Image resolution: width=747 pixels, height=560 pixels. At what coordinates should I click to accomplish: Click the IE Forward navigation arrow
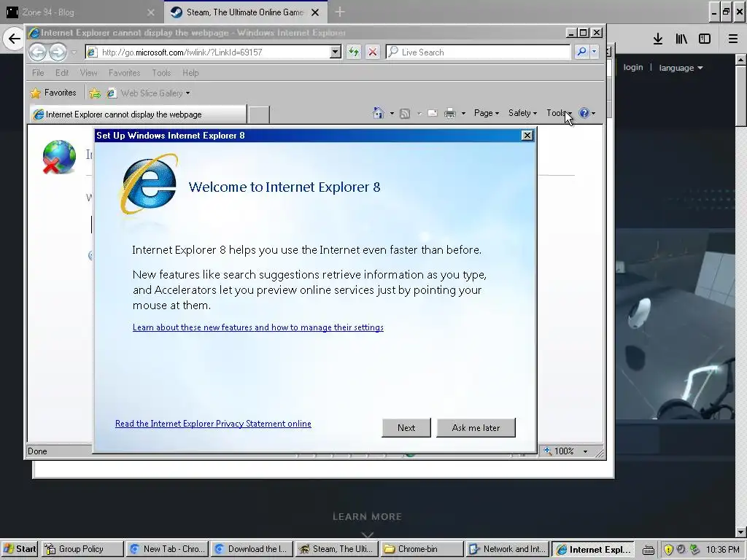tap(58, 52)
